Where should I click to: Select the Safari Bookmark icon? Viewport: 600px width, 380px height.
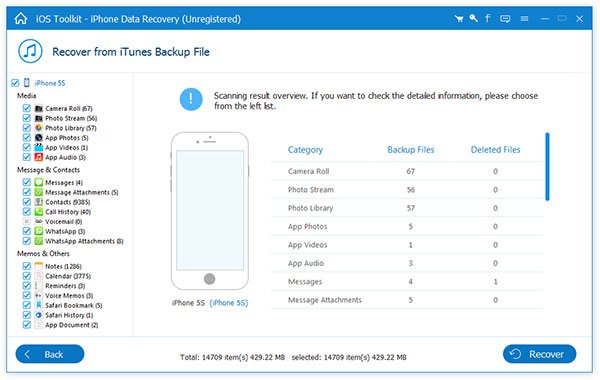39,305
